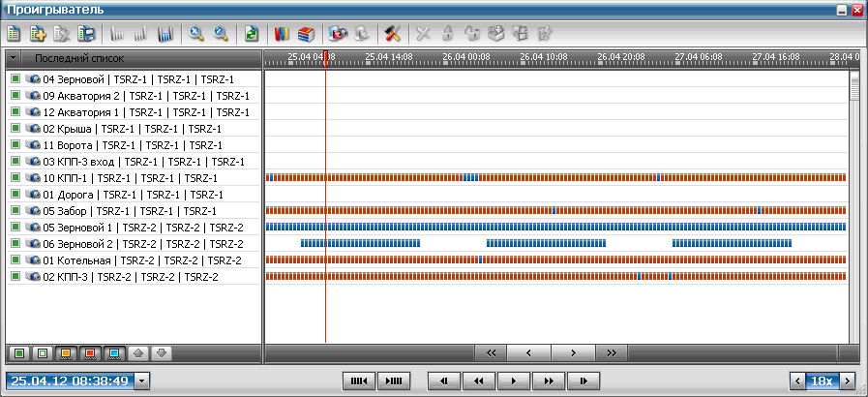Toggle checkbox for 10 КПП-1 camera
This screenshot has height=397, width=868.
(15, 178)
